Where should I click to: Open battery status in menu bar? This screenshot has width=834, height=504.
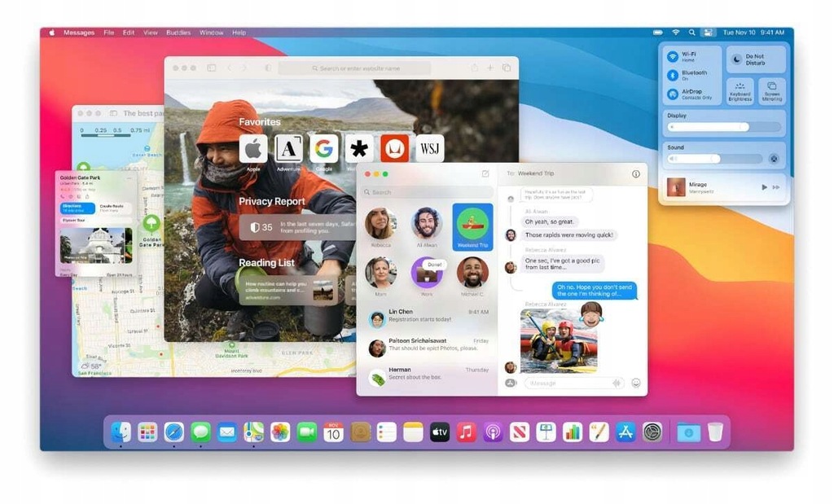pyautogui.click(x=658, y=33)
